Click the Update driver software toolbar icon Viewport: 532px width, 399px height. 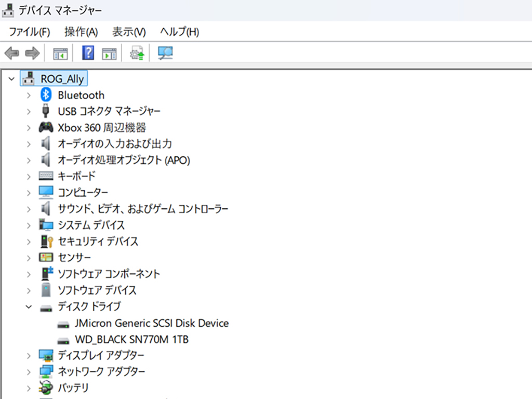[137, 54]
